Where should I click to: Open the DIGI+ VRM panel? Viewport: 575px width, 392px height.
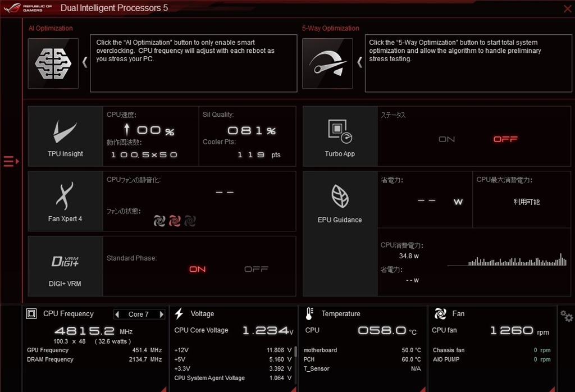[x=65, y=266]
